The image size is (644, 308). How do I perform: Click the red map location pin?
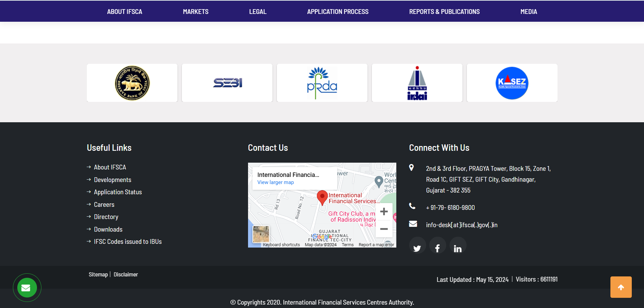(322, 198)
